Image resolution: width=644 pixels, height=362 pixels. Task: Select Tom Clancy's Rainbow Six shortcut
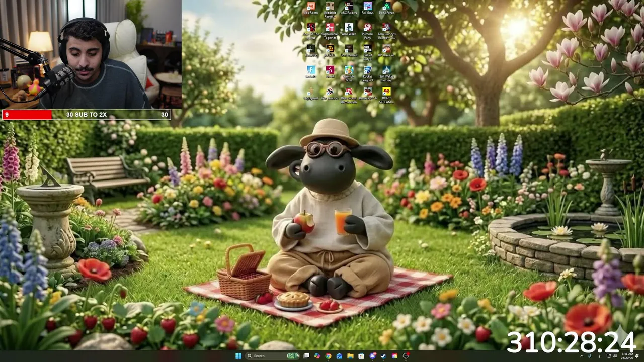click(x=386, y=31)
